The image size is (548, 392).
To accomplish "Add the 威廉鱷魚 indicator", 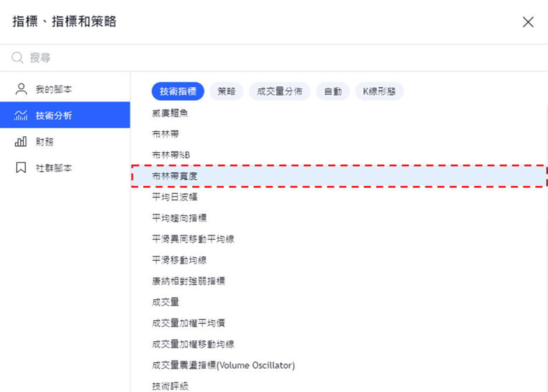I will (339, 113).
